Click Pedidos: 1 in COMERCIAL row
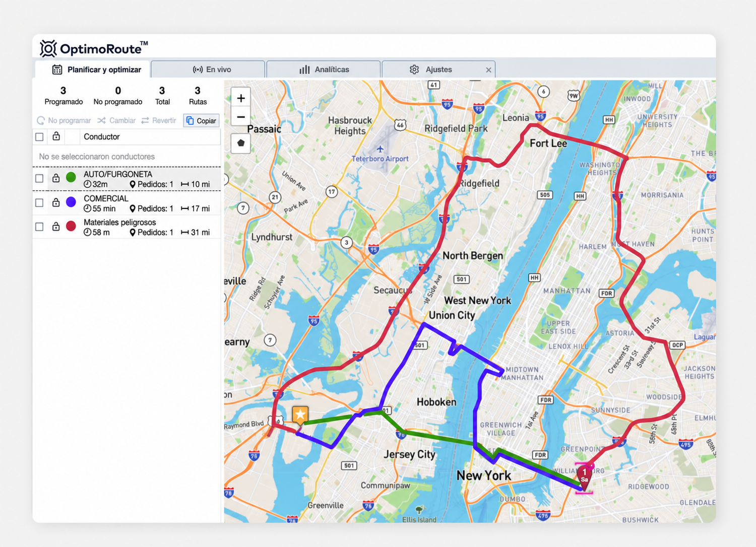The width and height of the screenshot is (756, 547). pos(152,209)
